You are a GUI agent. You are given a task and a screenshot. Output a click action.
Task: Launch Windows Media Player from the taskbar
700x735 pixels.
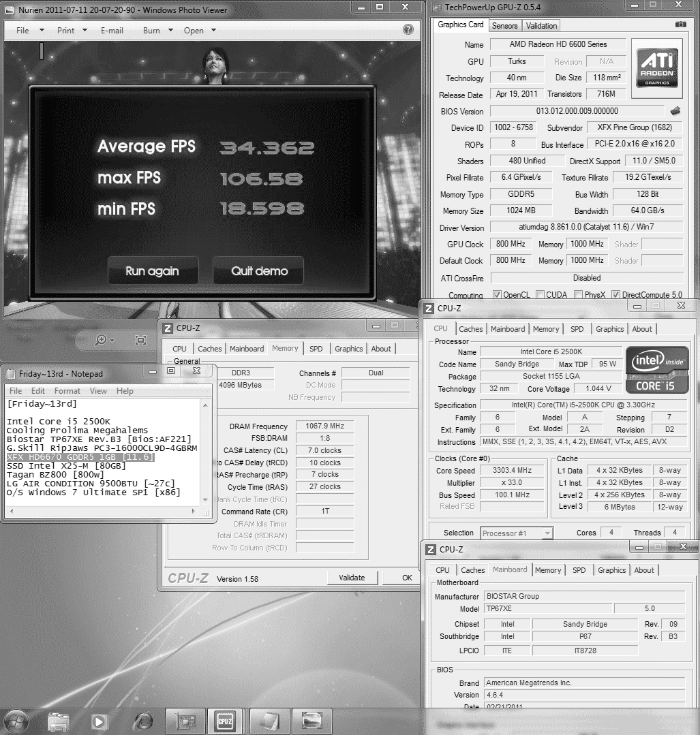[99, 721]
